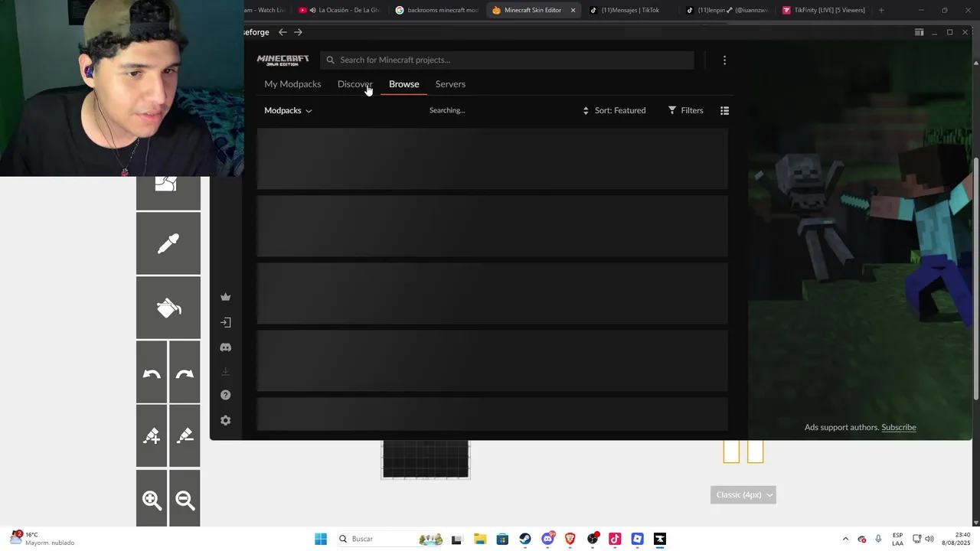Open Discord from the taskbar
980x551 pixels.
click(x=547, y=539)
